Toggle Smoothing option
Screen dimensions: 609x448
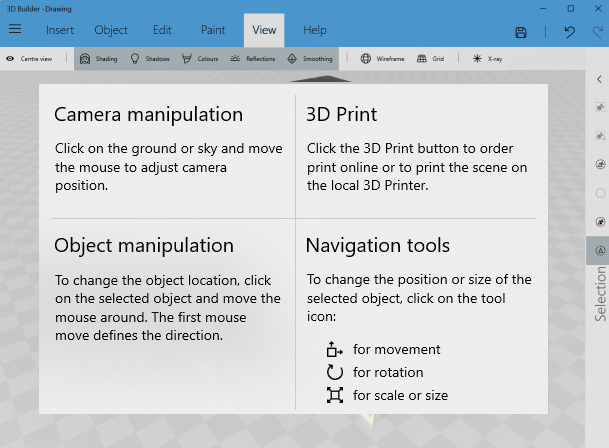(x=310, y=59)
